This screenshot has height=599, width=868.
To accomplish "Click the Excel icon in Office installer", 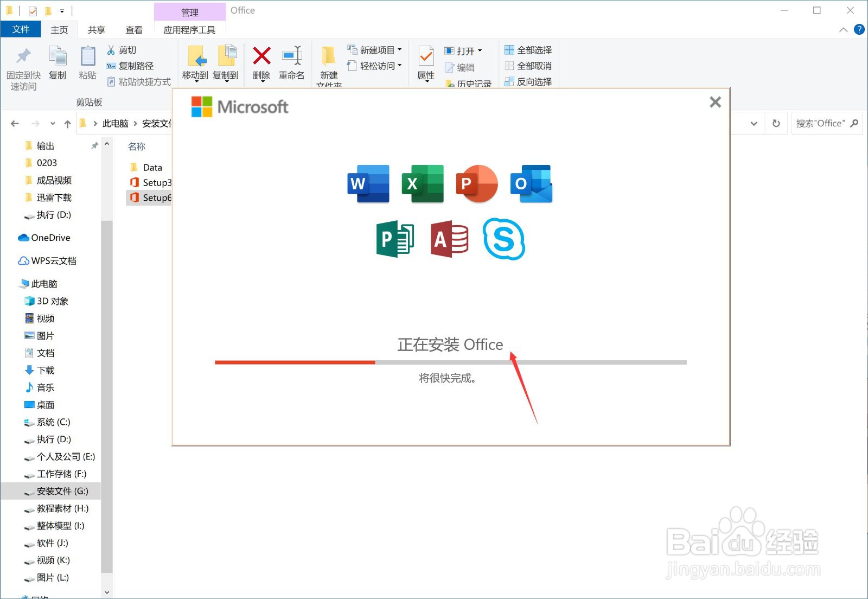I will coord(423,184).
